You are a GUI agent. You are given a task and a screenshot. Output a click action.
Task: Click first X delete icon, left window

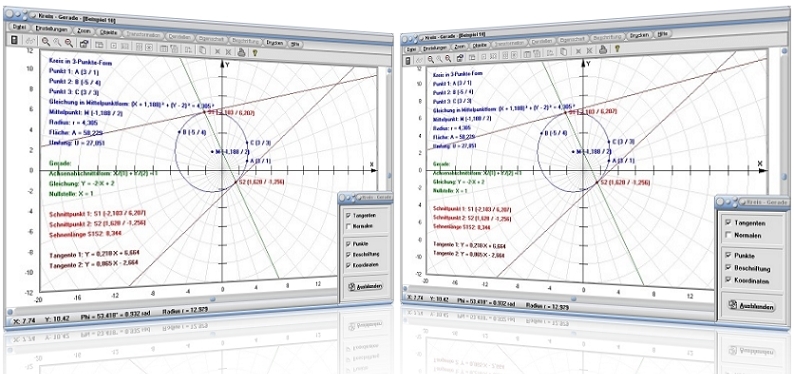tap(217, 52)
